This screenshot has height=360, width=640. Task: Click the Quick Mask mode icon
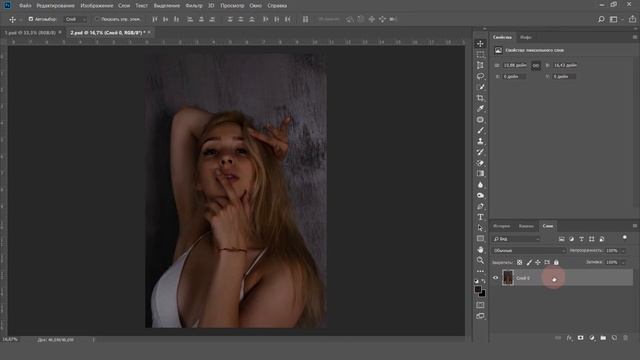(480, 305)
